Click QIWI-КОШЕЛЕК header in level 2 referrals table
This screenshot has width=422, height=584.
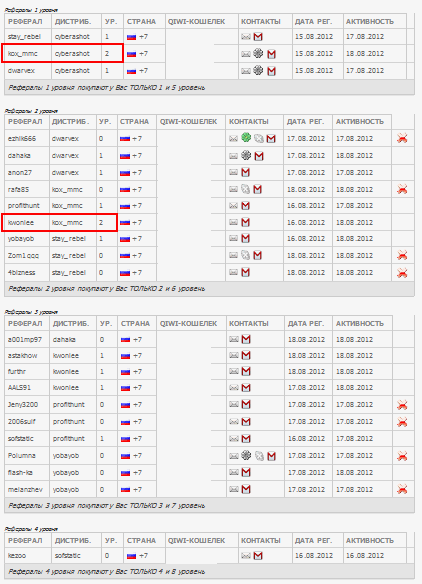point(188,122)
